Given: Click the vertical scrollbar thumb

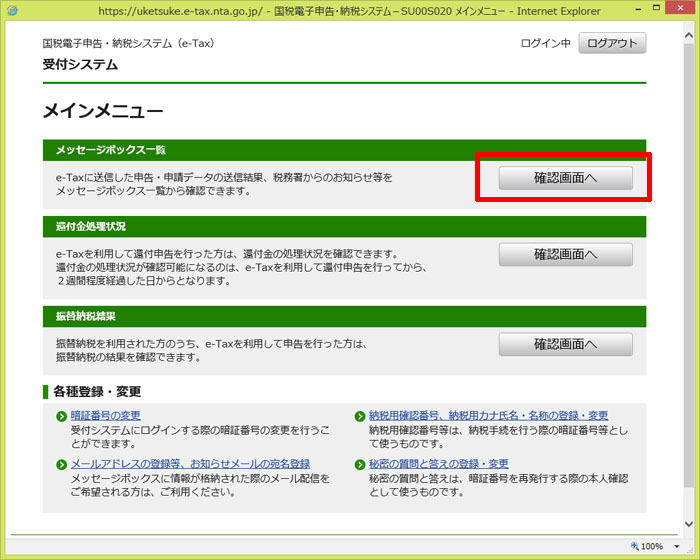Looking at the screenshot, I should [x=689, y=266].
